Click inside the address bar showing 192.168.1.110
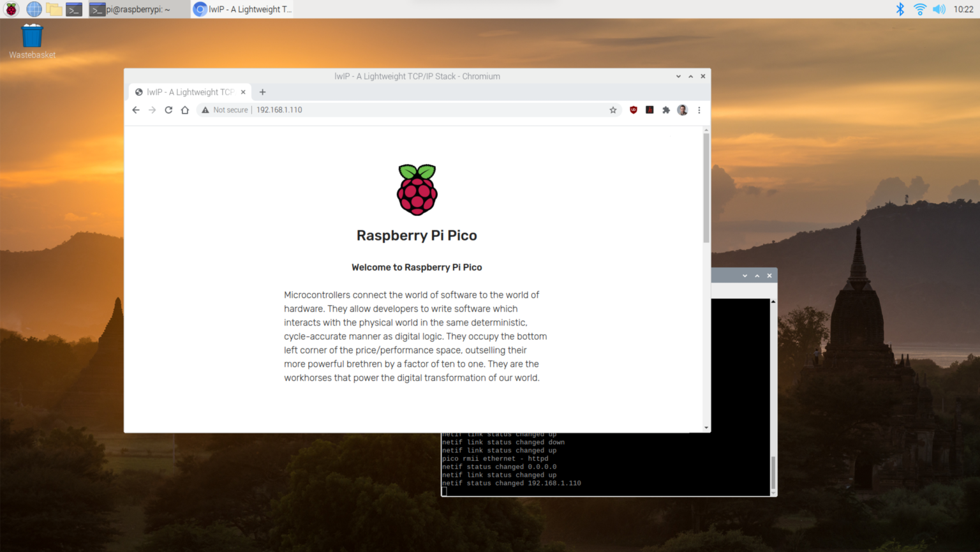This screenshot has width=980, height=552. tap(279, 110)
